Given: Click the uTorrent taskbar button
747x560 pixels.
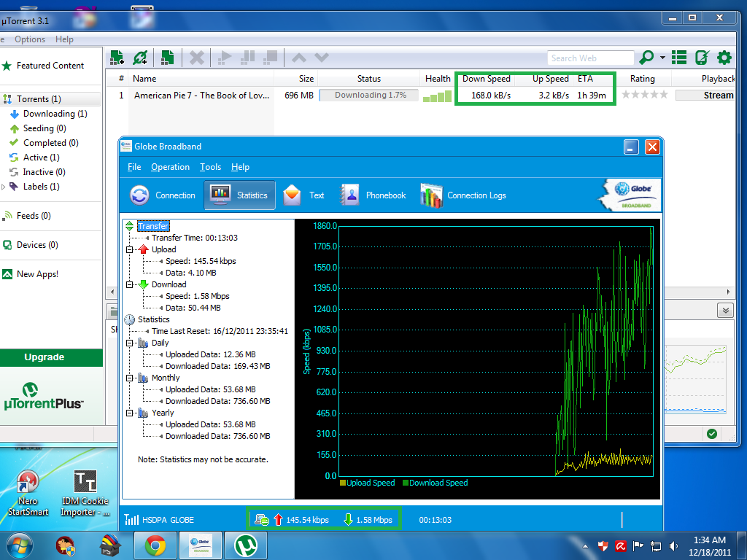Looking at the screenshot, I should pyautogui.click(x=247, y=545).
